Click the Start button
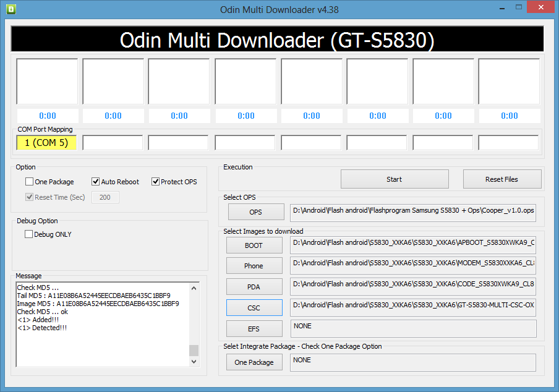 [395, 179]
